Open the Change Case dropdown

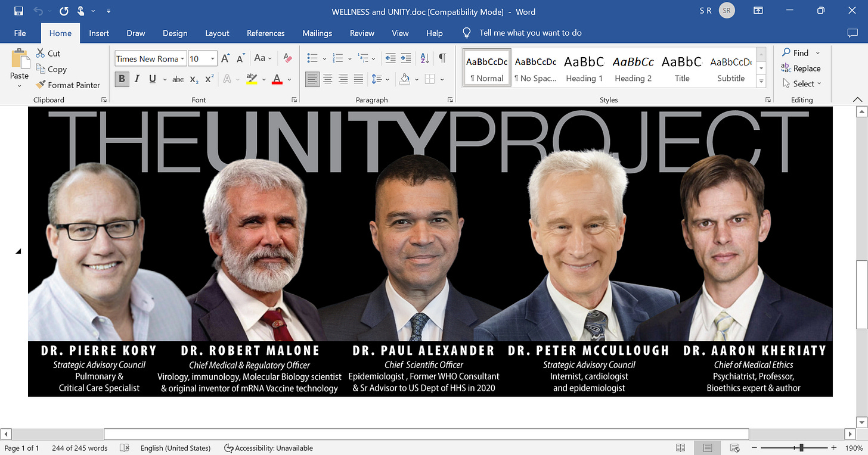[x=263, y=58]
